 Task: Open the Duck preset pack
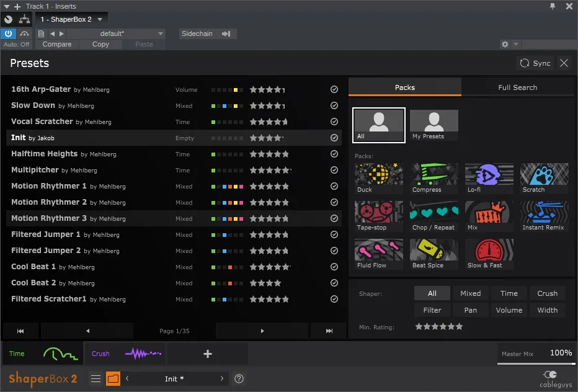coord(378,179)
